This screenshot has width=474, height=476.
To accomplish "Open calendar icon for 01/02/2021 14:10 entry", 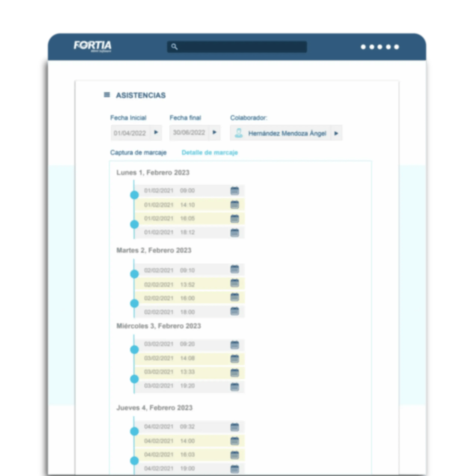I will pyautogui.click(x=234, y=205).
